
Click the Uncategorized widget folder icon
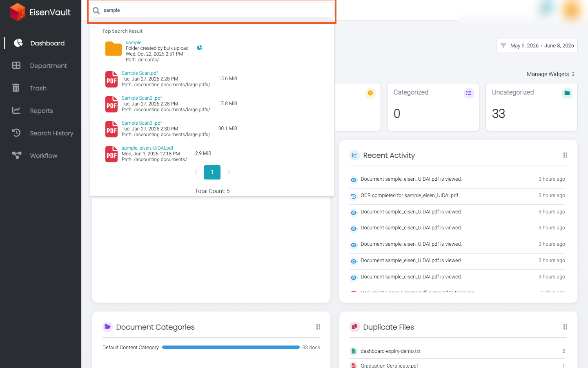tap(567, 93)
